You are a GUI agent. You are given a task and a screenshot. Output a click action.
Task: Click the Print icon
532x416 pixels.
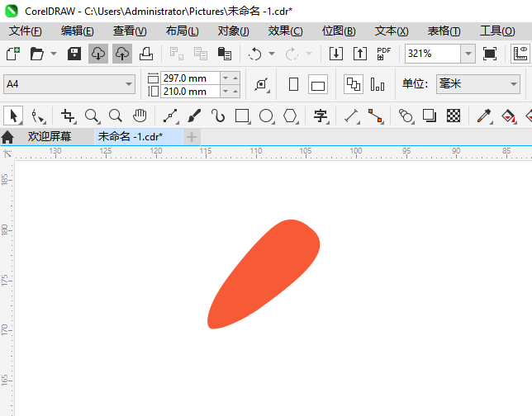pos(146,54)
